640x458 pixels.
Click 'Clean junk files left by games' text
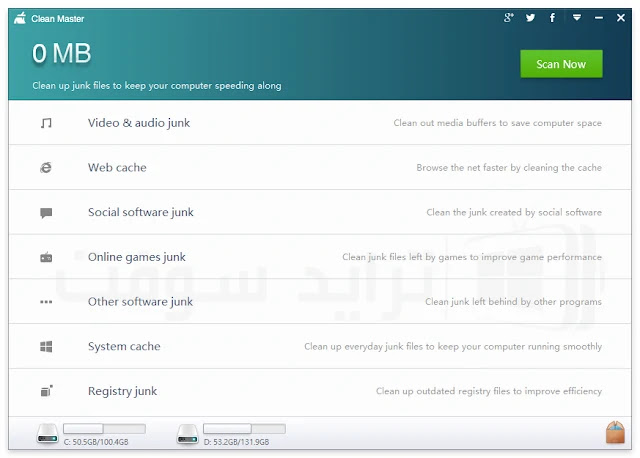pos(472,257)
